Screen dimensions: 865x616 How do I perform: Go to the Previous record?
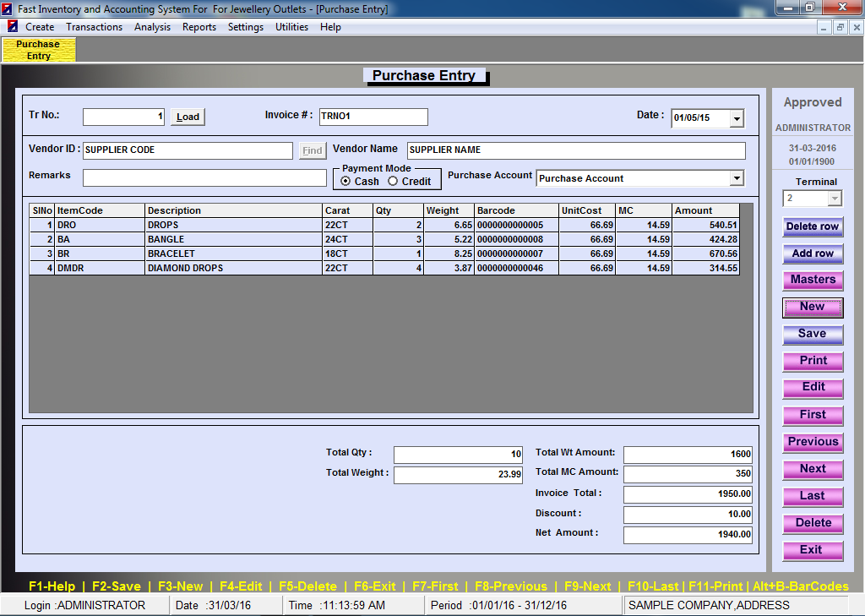pyautogui.click(x=813, y=442)
